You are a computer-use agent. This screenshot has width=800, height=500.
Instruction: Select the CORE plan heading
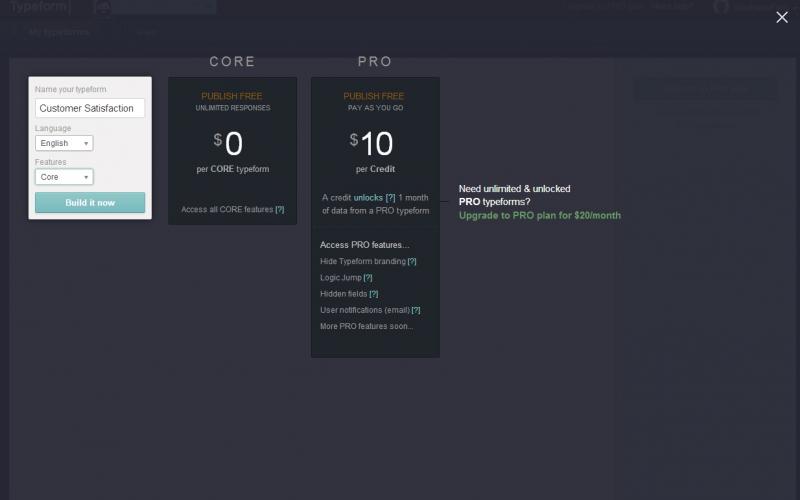click(232, 62)
